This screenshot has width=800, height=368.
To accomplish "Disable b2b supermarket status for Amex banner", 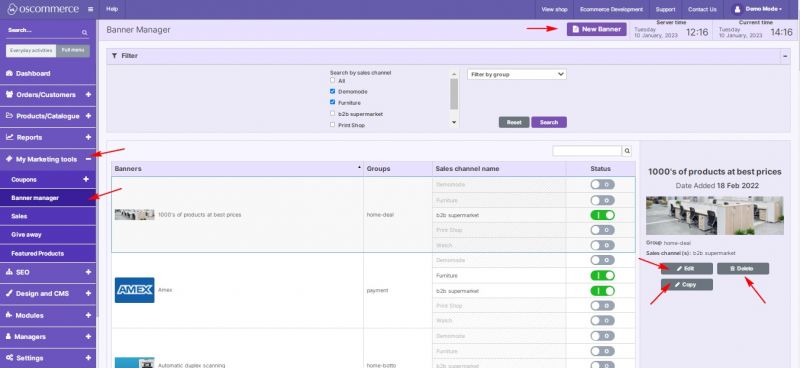I will [603, 291].
